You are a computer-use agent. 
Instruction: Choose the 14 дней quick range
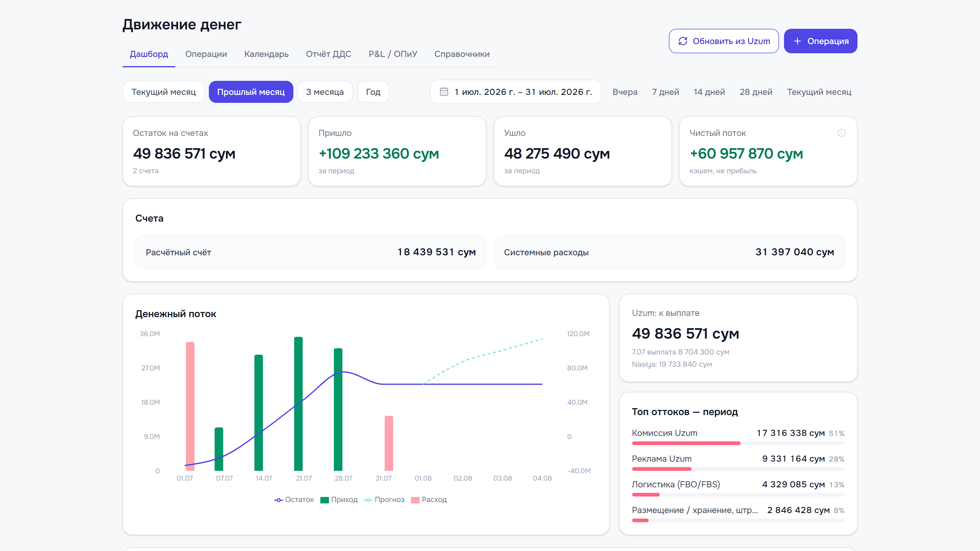[x=709, y=92]
